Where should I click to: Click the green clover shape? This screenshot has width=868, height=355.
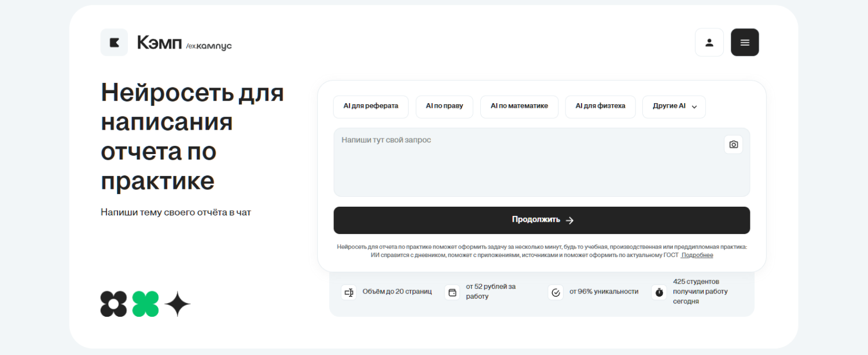tap(145, 304)
